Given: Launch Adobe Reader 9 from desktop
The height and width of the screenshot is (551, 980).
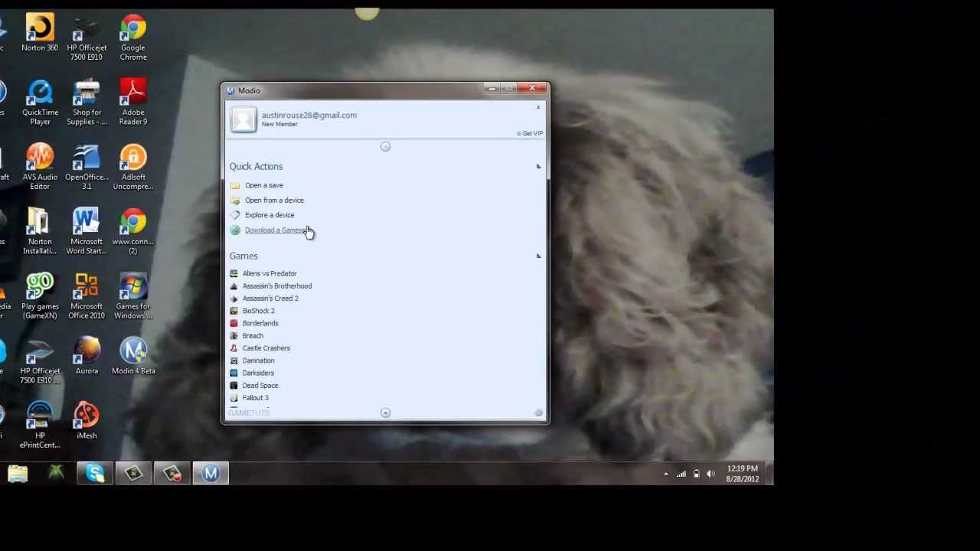Looking at the screenshot, I should 133,103.
